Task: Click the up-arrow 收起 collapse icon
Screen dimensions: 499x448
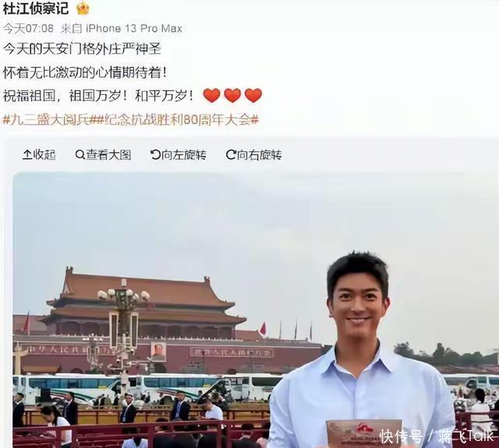Action: (27, 155)
